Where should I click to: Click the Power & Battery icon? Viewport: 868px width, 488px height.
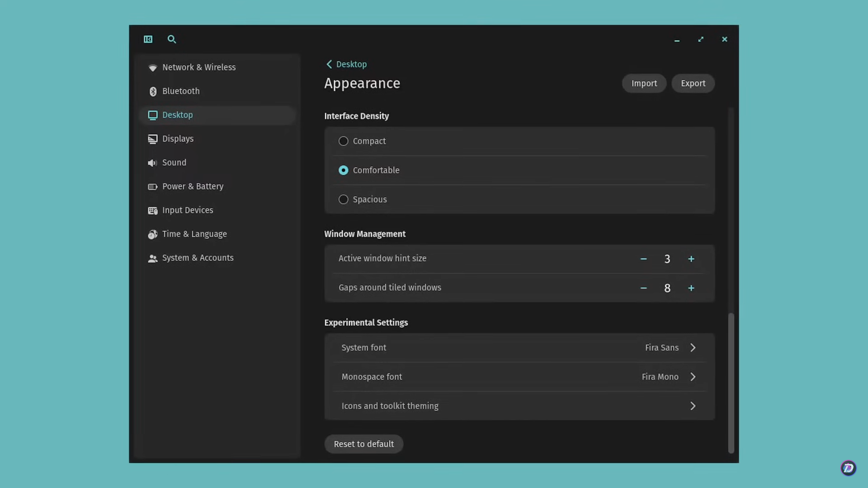(153, 187)
